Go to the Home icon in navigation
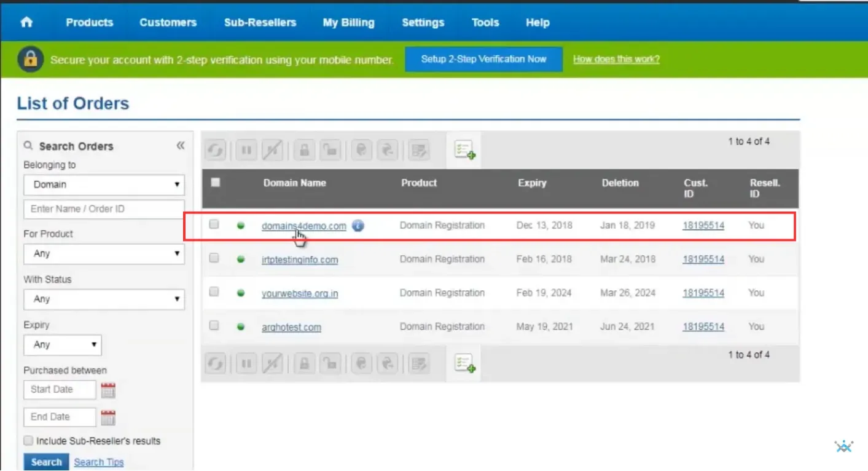The image size is (868, 471). coord(26,23)
